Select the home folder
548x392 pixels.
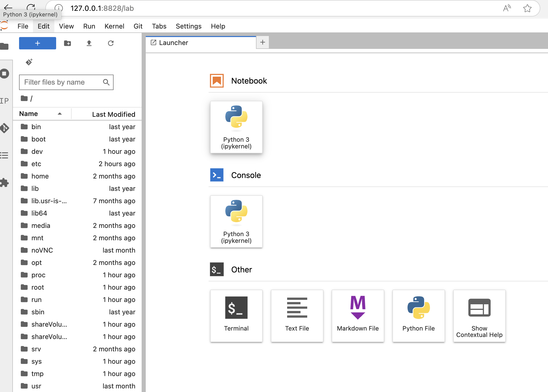point(77,176)
